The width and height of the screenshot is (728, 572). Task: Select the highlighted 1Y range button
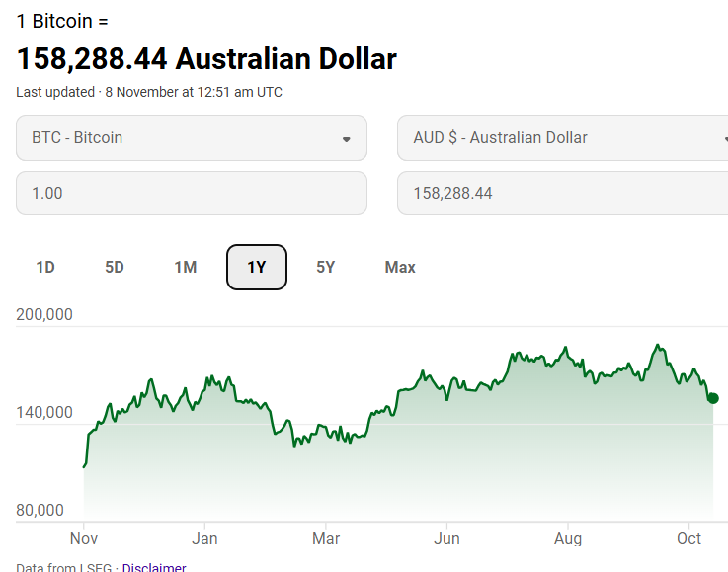click(257, 267)
